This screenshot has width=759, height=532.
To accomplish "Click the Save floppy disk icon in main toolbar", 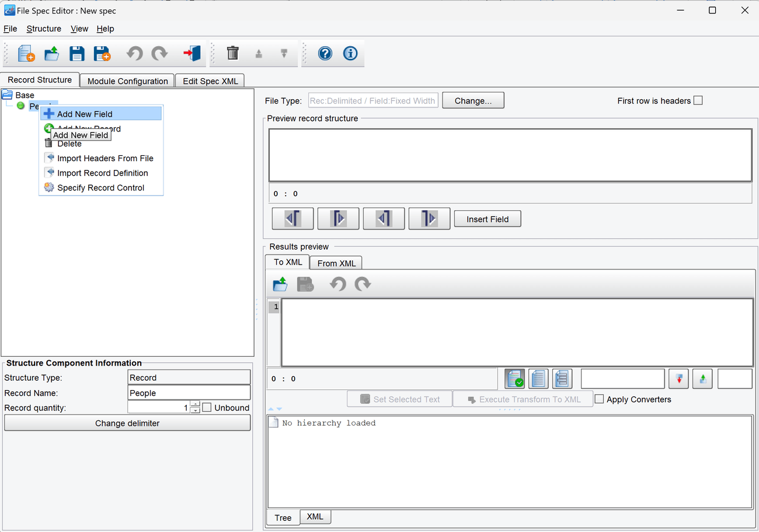I will pyautogui.click(x=77, y=54).
